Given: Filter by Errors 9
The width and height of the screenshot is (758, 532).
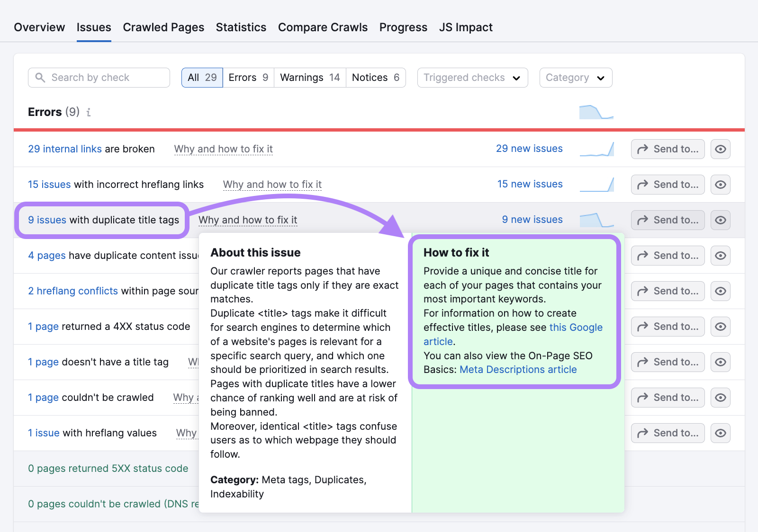Looking at the screenshot, I should coord(248,78).
